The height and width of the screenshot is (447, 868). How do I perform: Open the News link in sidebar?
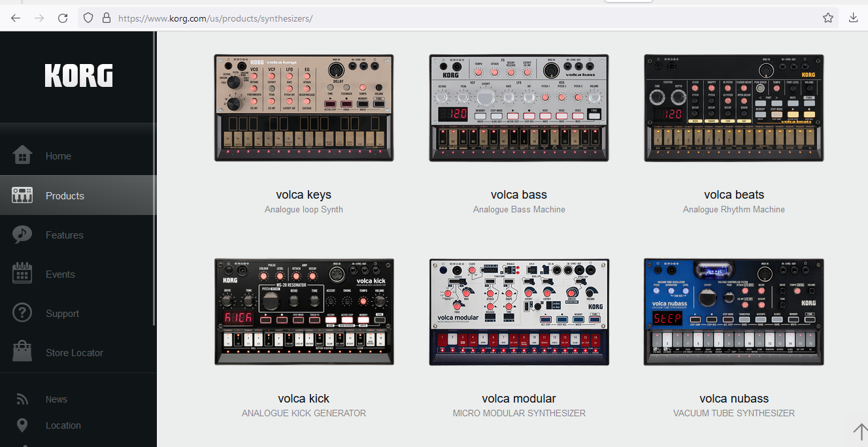pyautogui.click(x=56, y=399)
